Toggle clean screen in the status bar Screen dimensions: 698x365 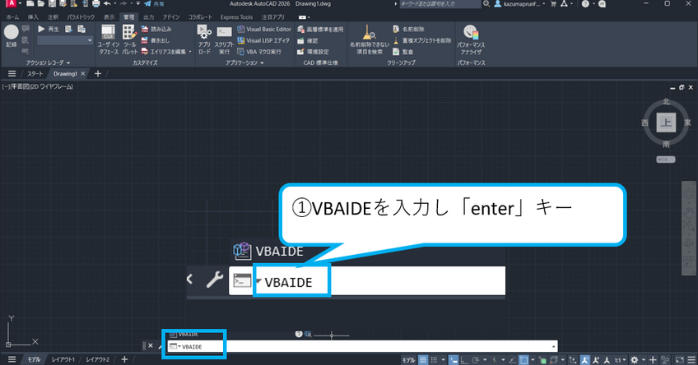pos(679,360)
